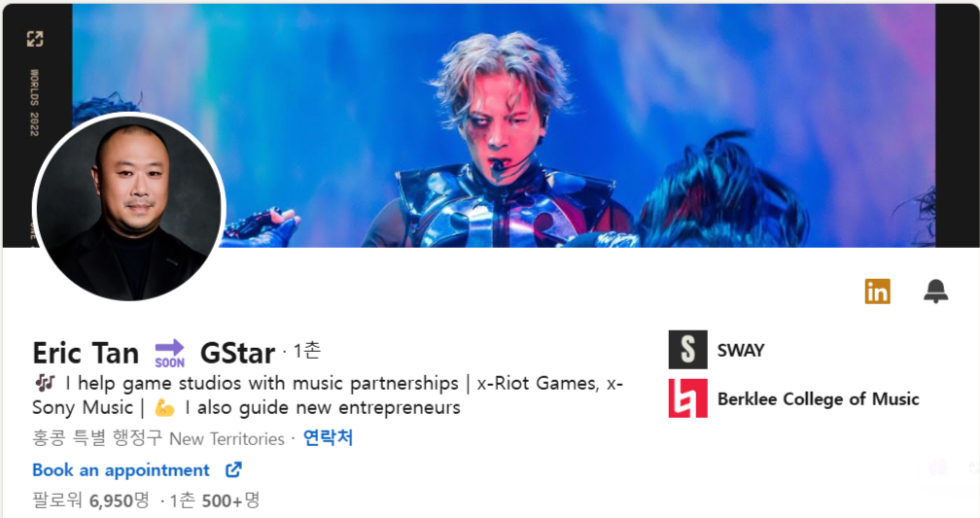Click the expand icon on the banner

35,39
